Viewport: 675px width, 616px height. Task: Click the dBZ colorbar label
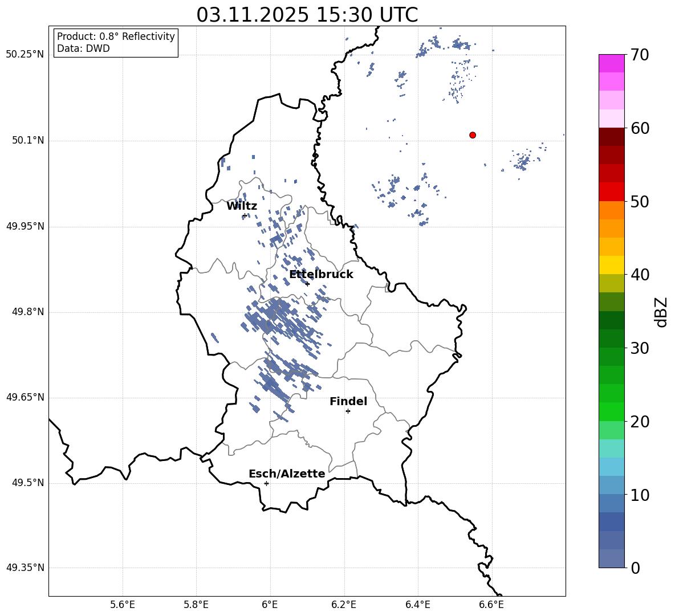[661, 312]
